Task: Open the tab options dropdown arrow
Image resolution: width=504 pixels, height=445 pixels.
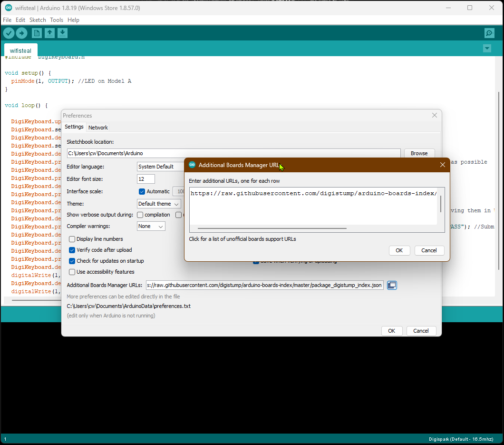Action: tap(487, 49)
